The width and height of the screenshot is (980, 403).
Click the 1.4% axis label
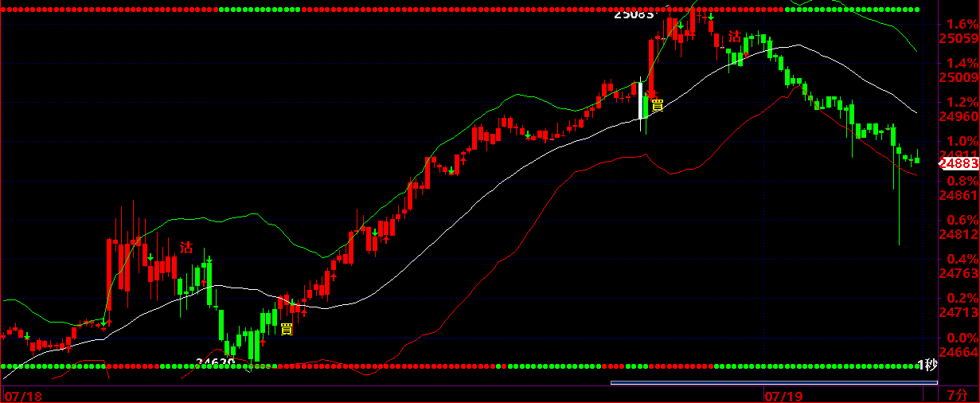click(x=962, y=63)
